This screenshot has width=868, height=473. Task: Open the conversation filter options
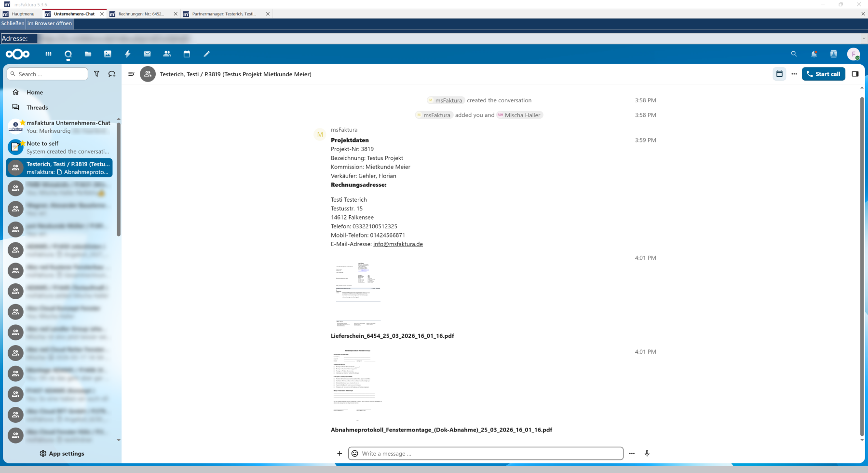click(97, 74)
